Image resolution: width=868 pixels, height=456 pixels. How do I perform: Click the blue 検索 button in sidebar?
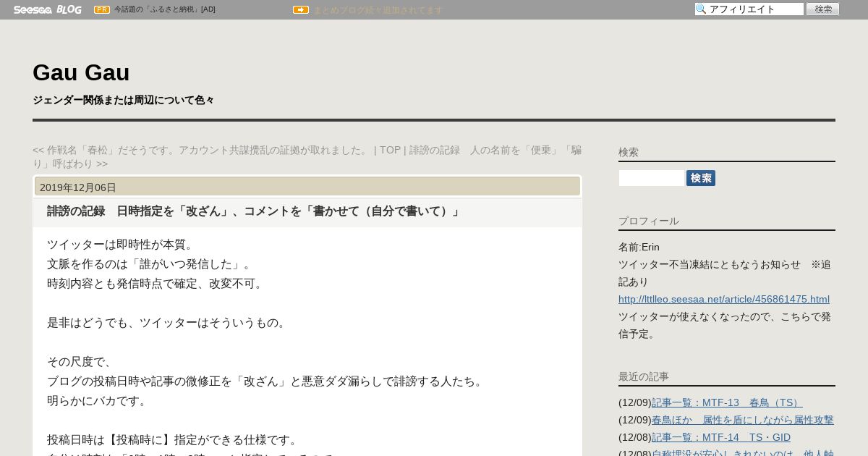[701, 178]
